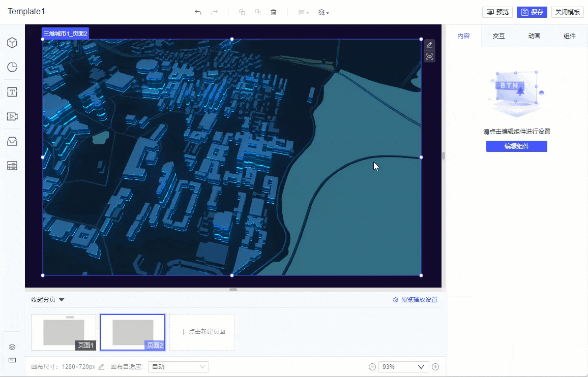Click the 预览 preview button
The width and height of the screenshot is (588, 377).
[497, 12]
